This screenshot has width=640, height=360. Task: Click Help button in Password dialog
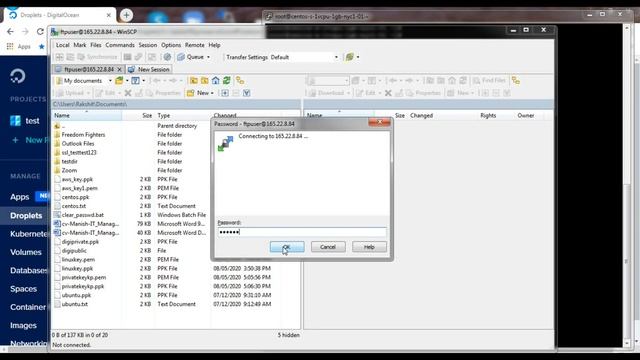tap(369, 247)
